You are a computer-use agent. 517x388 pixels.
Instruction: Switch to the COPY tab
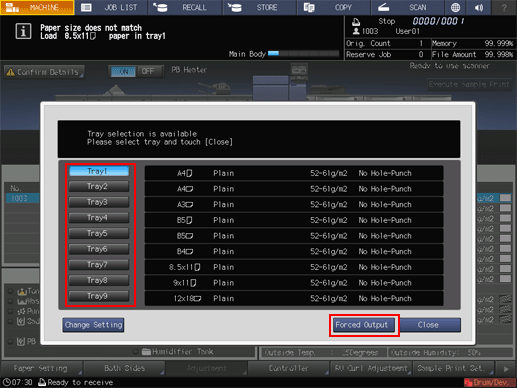click(x=334, y=7)
